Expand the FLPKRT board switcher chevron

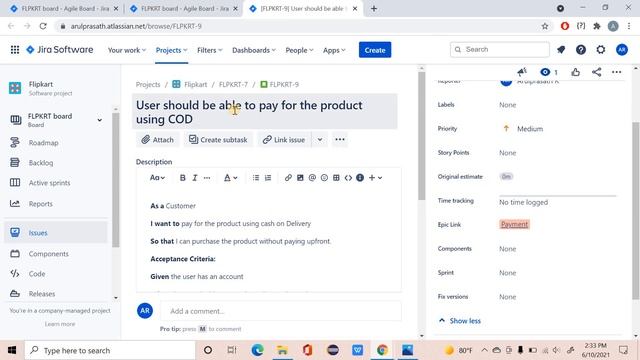click(x=99, y=120)
